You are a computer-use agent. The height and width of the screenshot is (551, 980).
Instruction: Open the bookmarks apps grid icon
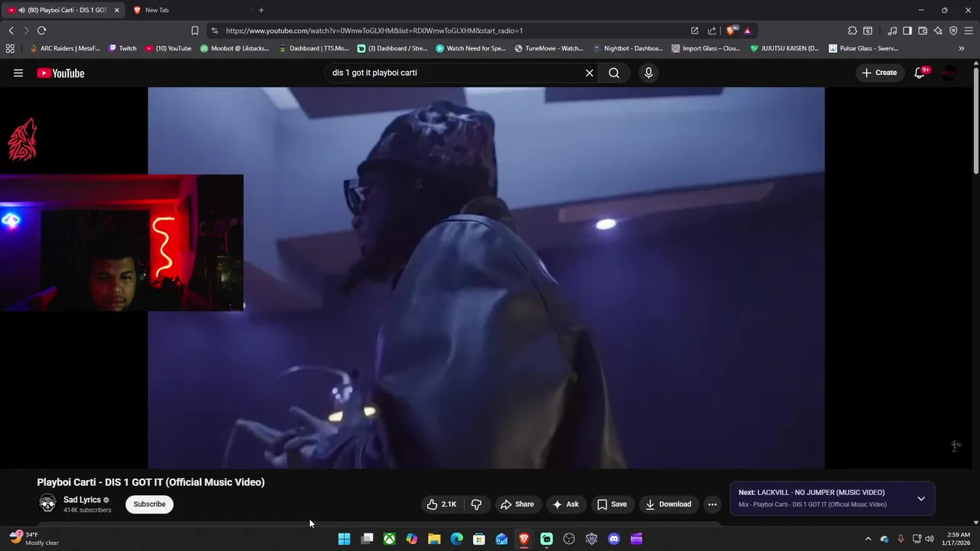10,48
